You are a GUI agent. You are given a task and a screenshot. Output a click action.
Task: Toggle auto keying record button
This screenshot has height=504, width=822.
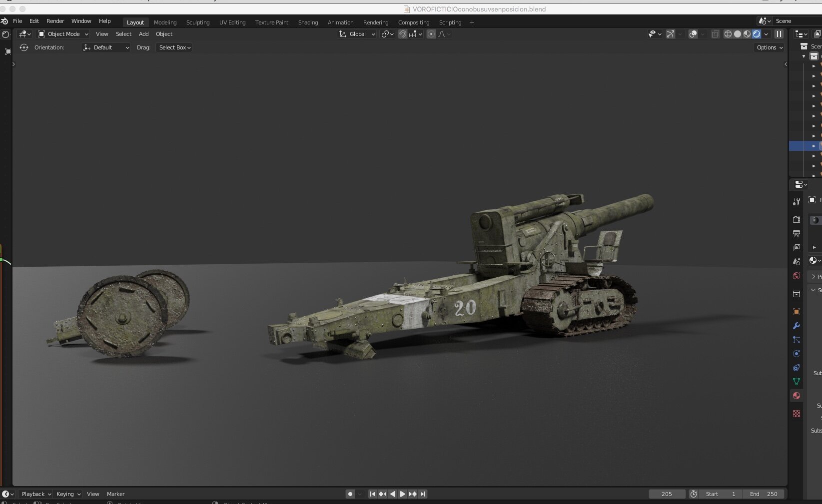[350, 494]
